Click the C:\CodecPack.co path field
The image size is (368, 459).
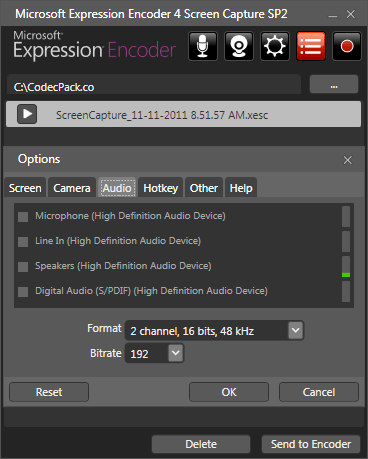point(154,85)
